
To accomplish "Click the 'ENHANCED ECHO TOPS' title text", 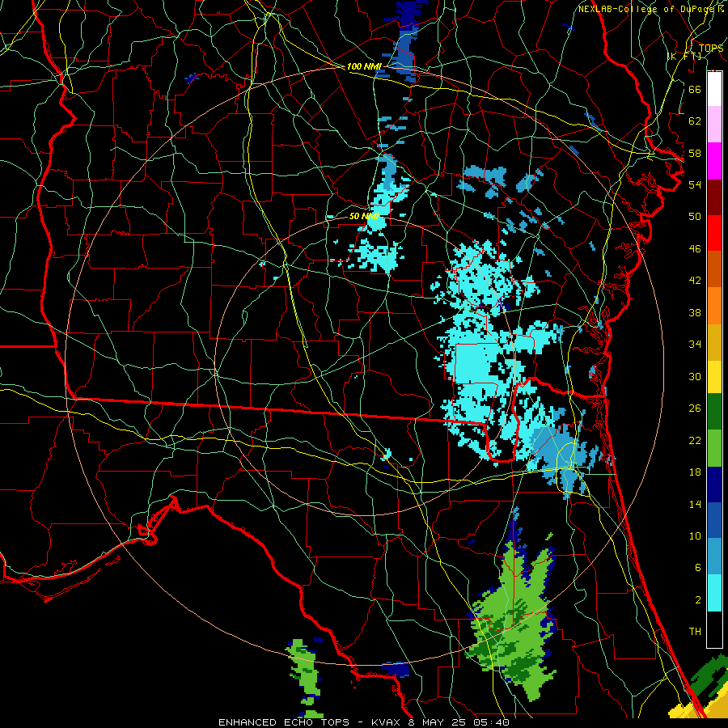I will [284, 722].
